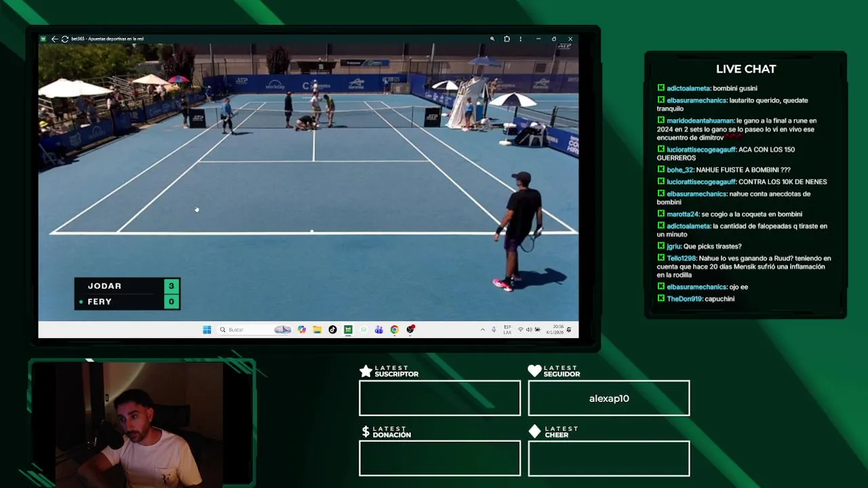This screenshot has height=488, width=868.
Task: Open Teams from the taskbar
Action: (x=378, y=329)
